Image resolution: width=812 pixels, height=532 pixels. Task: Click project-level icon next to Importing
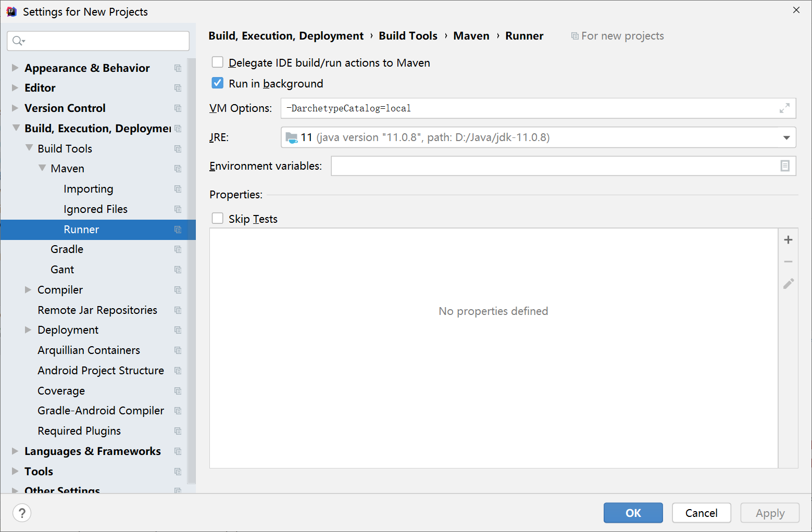tap(178, 189)
